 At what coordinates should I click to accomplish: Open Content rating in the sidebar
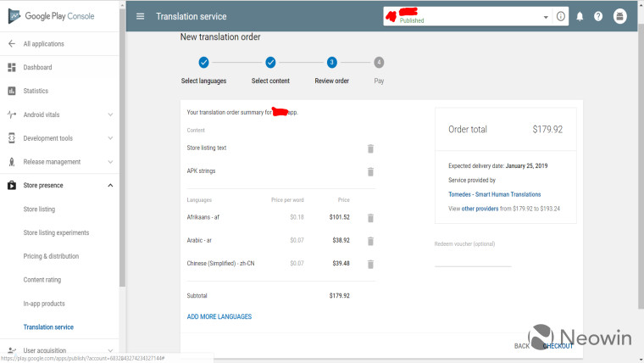pos(42,280)
